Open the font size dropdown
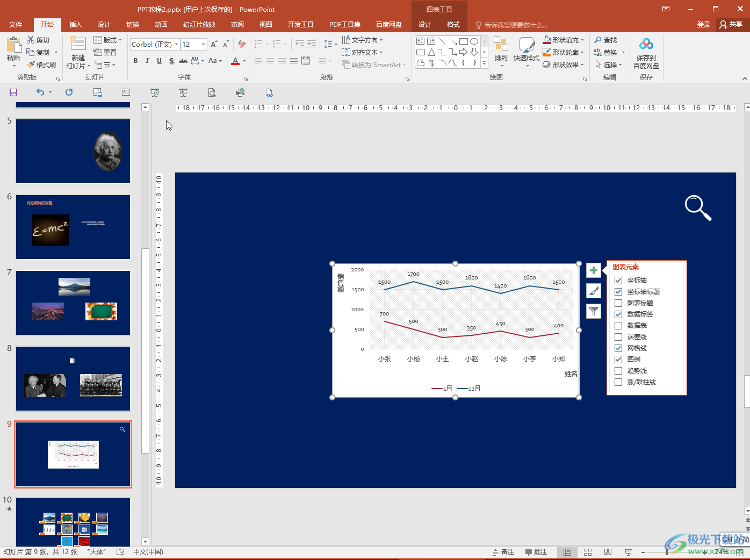Image resolution: width=750 pixels, height=560 pixels. [203, 45]
